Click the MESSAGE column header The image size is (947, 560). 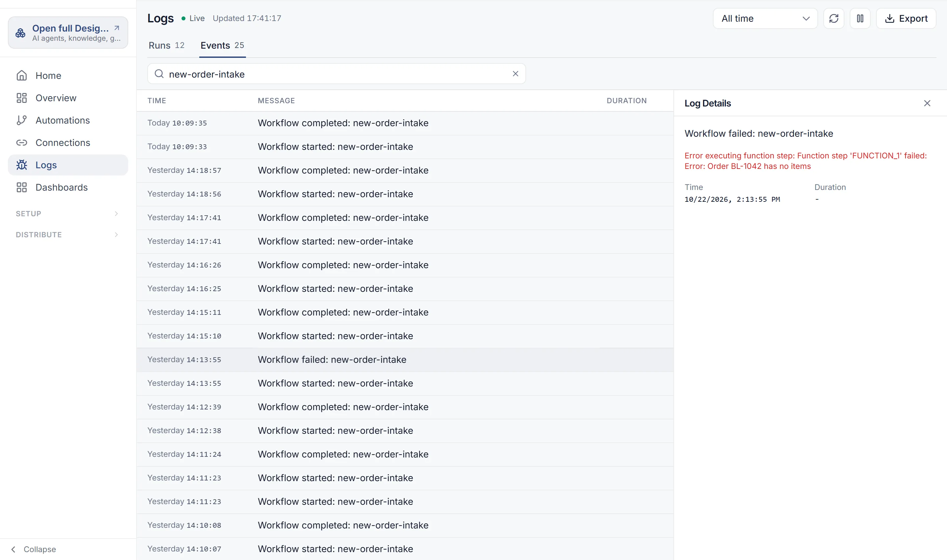click(276, 101)
